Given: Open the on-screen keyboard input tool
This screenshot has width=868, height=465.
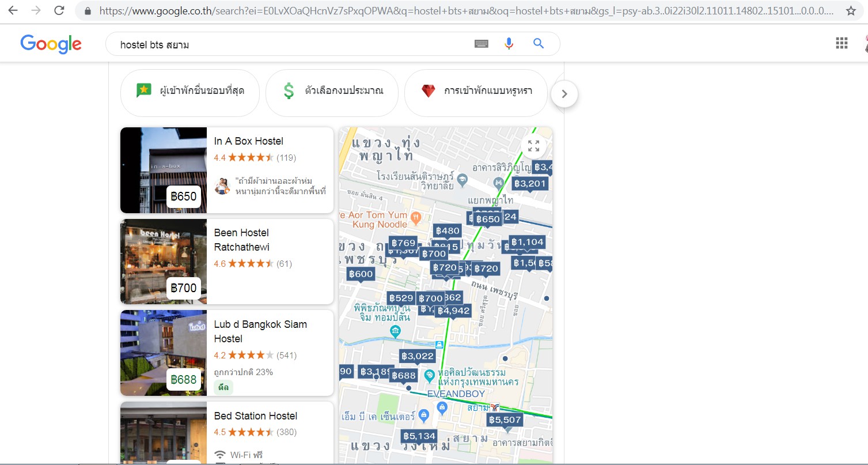Looking at the screenshot, I should [x=482, y=44].
